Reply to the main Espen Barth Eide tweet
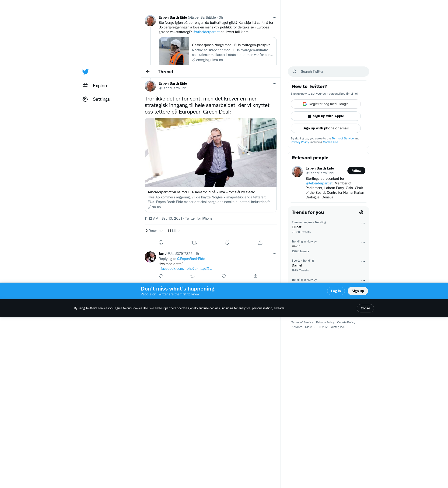The image size is (448, 488). pos(161,242)
